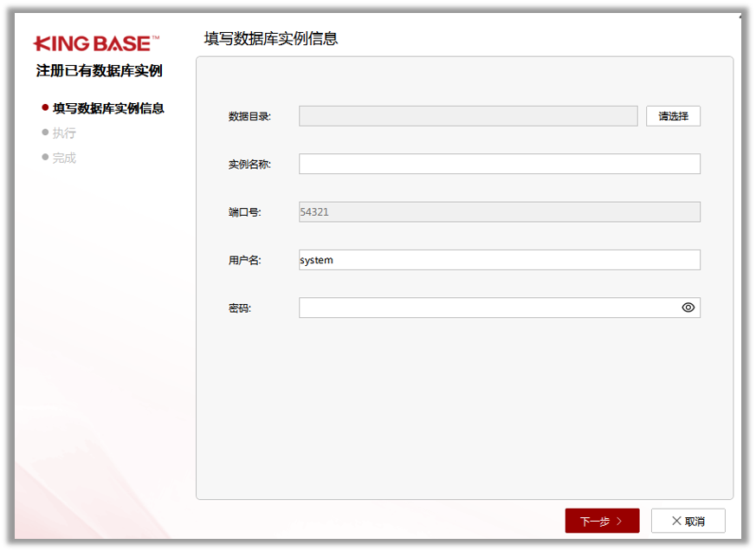
Task: Click the 密码 input field
Action: [x=485, y=307]
